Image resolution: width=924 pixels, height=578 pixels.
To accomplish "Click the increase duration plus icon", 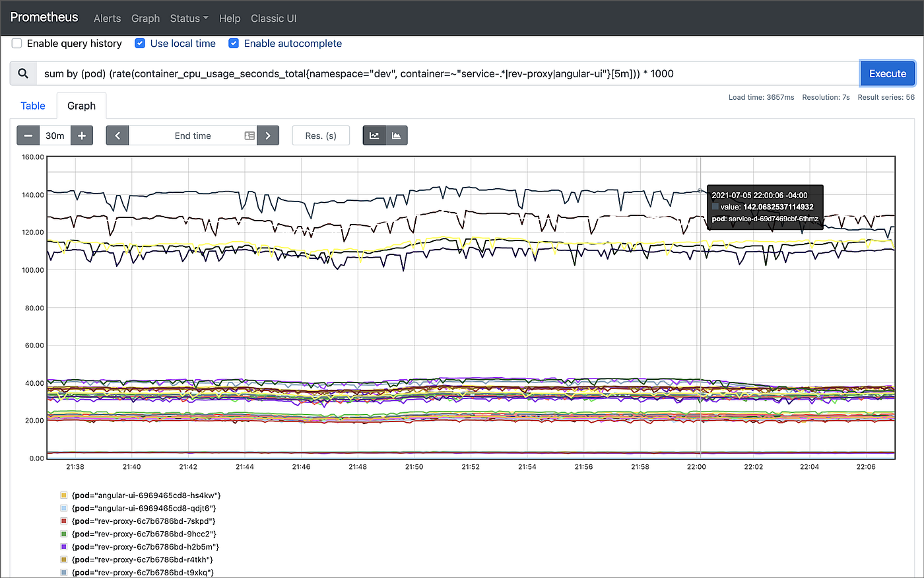I will tap(81, 135).
